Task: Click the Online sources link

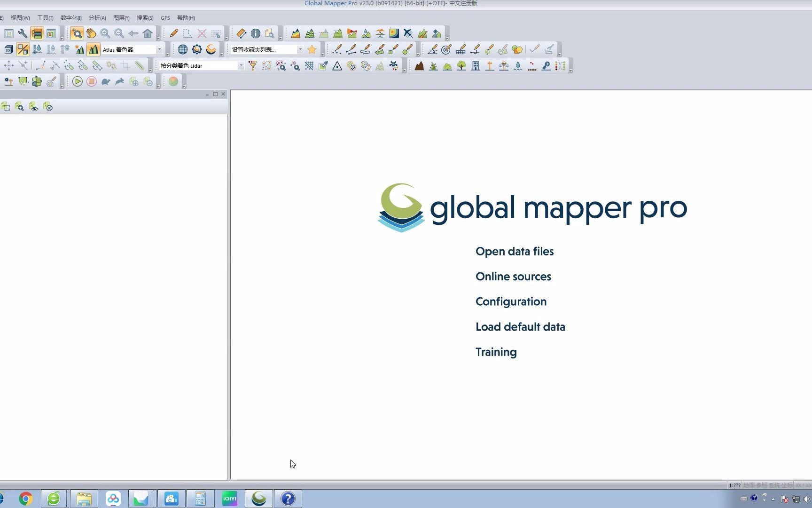Action: pyautogui.click(x=513, y=277)
